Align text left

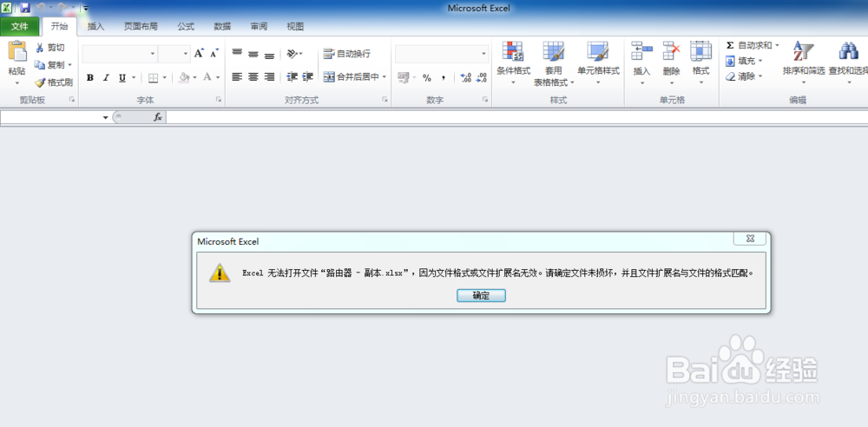click(x=237, y=77)
